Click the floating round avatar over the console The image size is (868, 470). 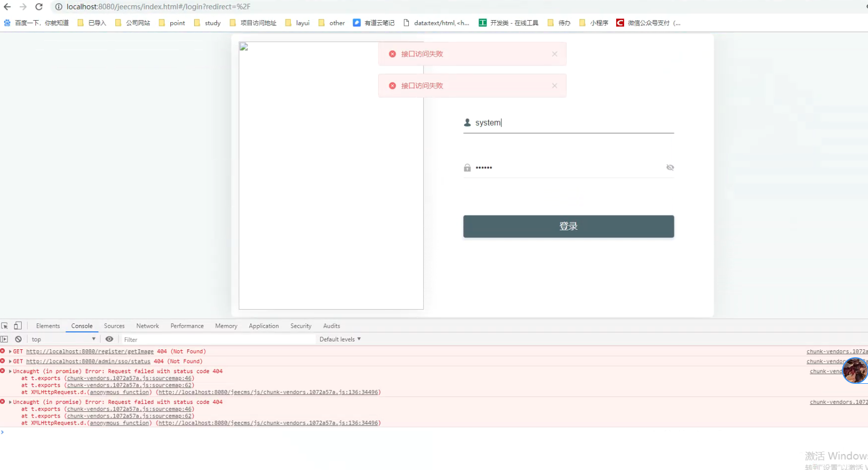[x=855, y=370]
